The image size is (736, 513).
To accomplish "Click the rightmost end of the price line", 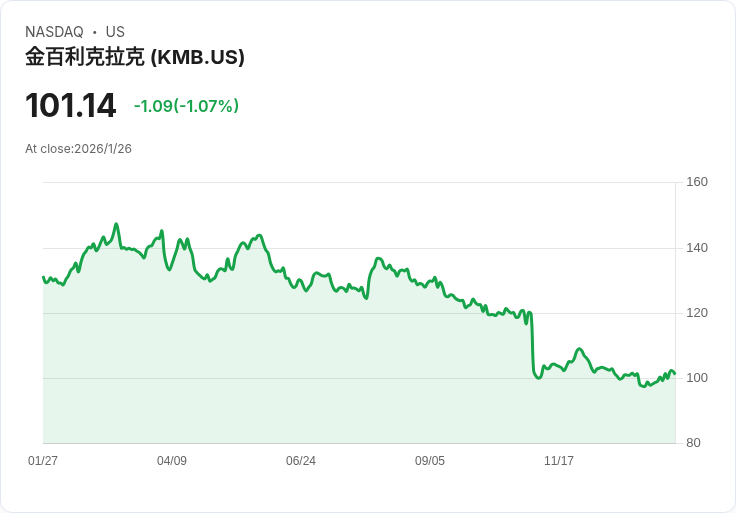I will point(675,374).
